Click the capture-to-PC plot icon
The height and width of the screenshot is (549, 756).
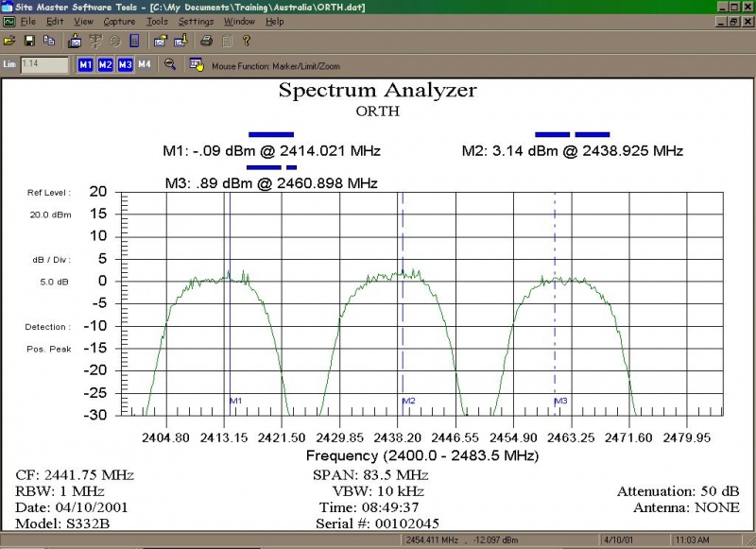point(159,41)
